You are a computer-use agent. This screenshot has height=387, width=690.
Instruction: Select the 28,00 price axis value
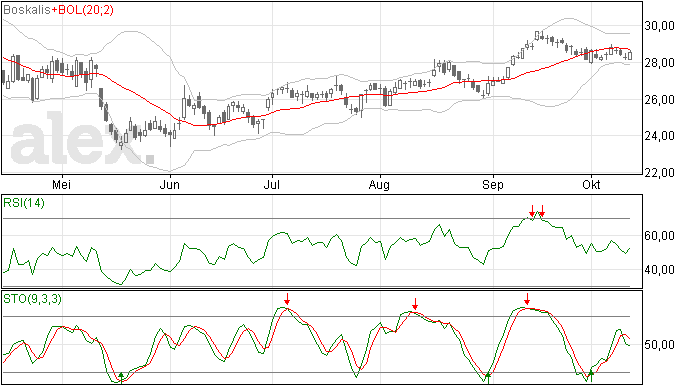pos(660,63)
